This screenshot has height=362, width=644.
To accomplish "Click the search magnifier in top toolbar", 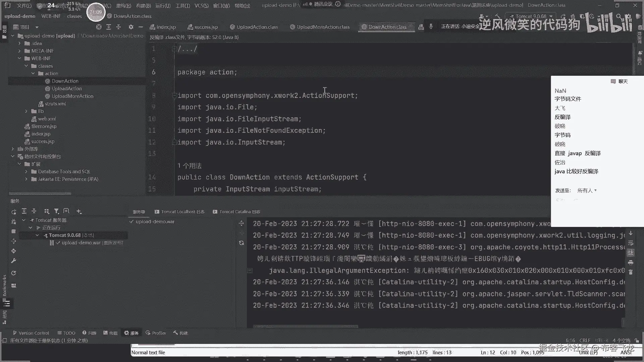I will pos(619,16).
